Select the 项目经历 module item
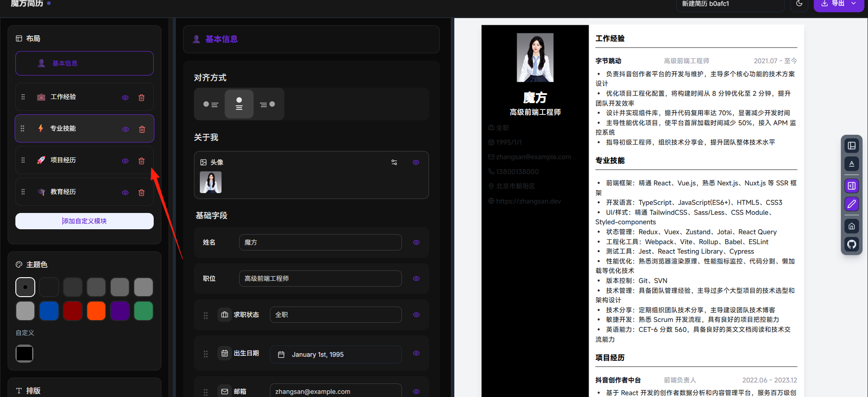The height and width of the screenshot is (397, 868). pyautogui.click(x=85, y=161)
